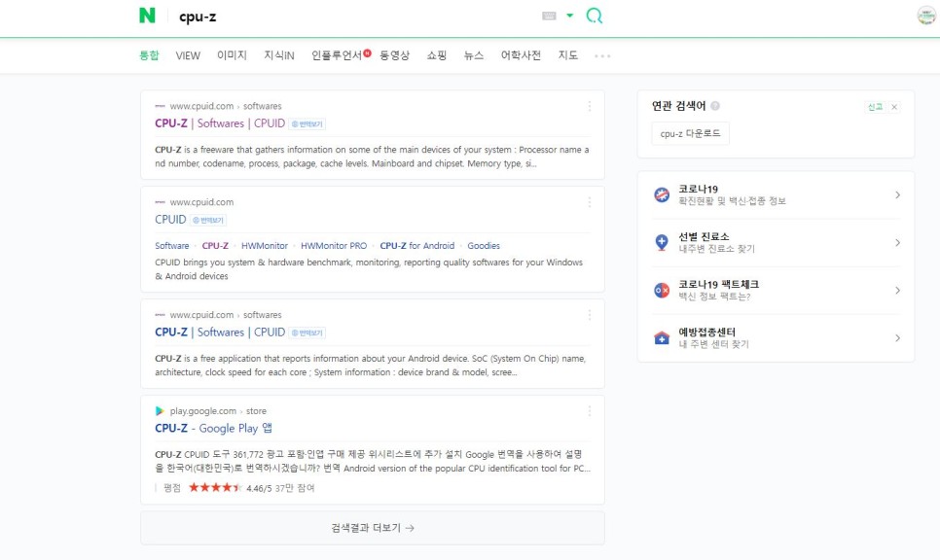
Task: Open the HWMonitor sublink
Action: [265, 246]
